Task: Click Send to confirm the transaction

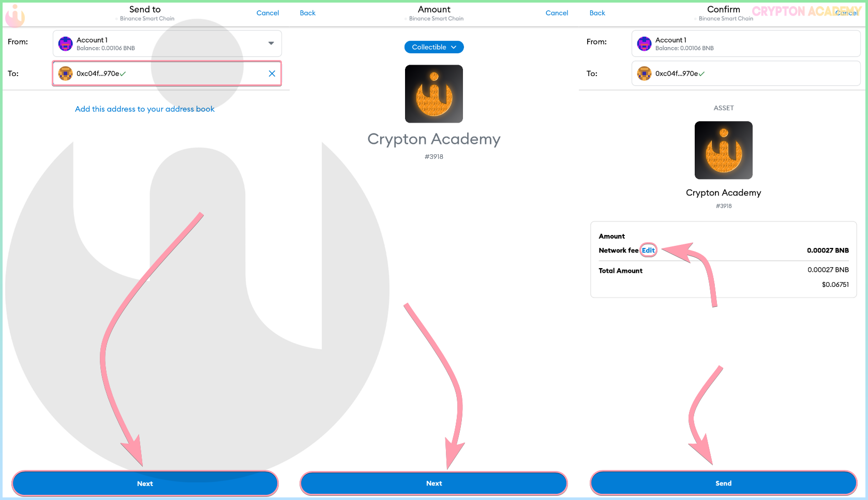Action: pos(724,483)
